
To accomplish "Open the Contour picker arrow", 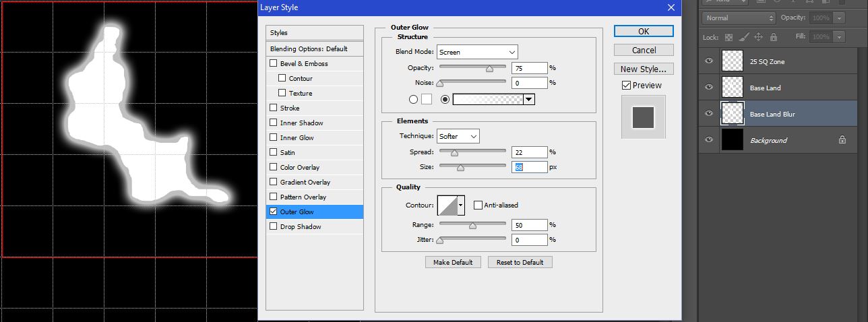I will point(461,205).
